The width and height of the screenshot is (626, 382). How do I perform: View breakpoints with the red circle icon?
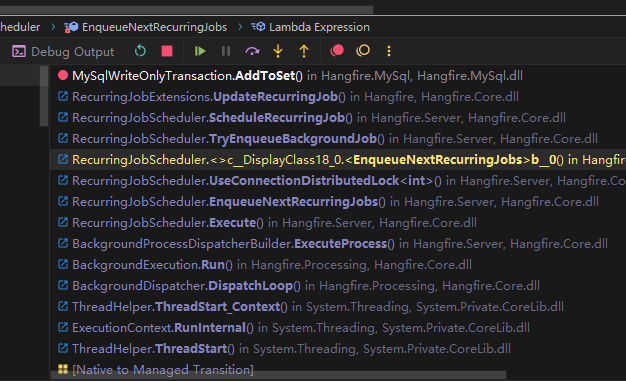point(337,51)
